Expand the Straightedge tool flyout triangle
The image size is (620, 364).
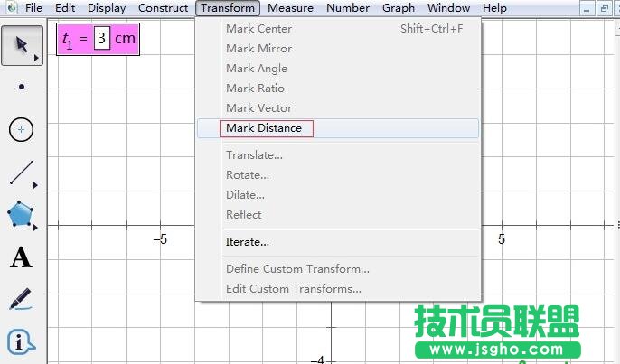36,185
